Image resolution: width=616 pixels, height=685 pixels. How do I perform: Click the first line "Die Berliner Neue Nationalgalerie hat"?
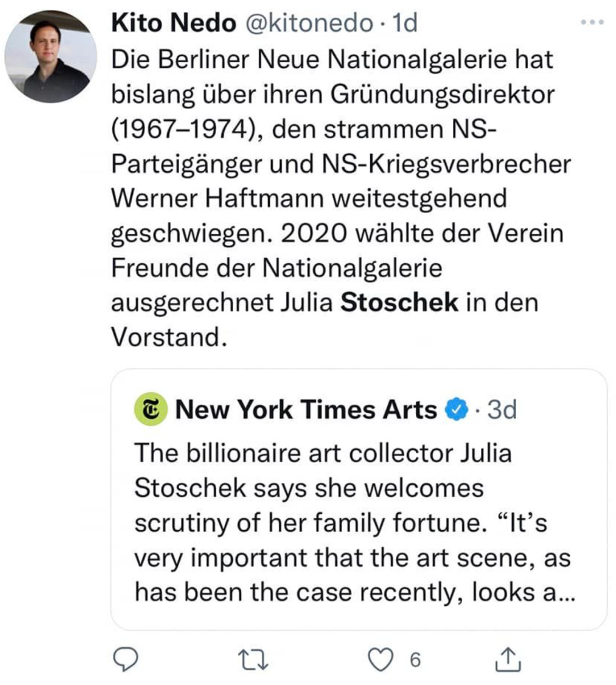coord(332,59)
